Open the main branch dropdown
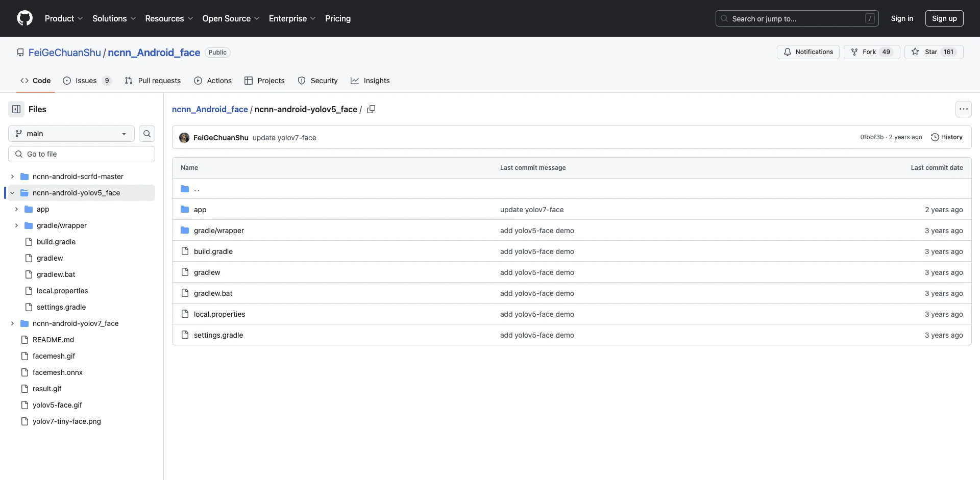Screen dimensions: 980x480 click(x=71, y=134)
